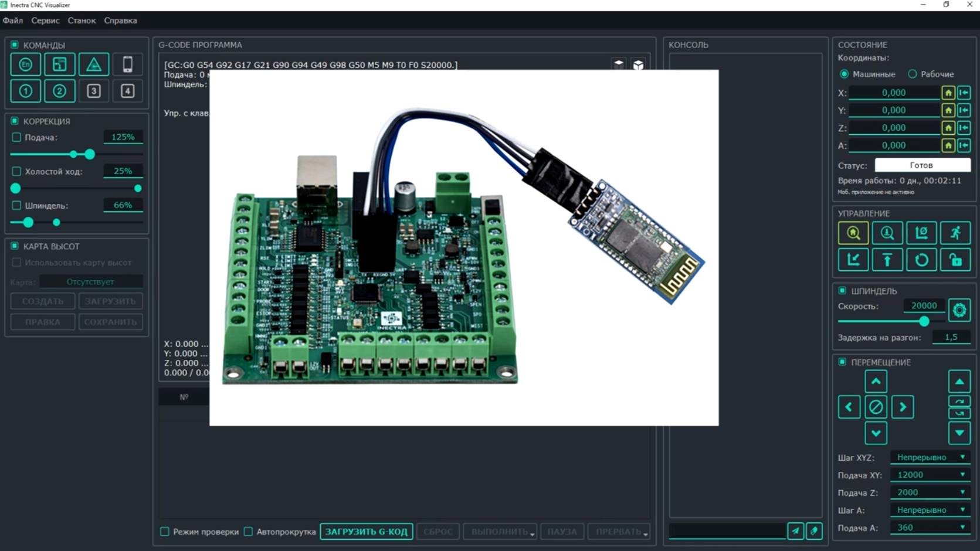Click the unlock padlock icon

tap(955, 260)
